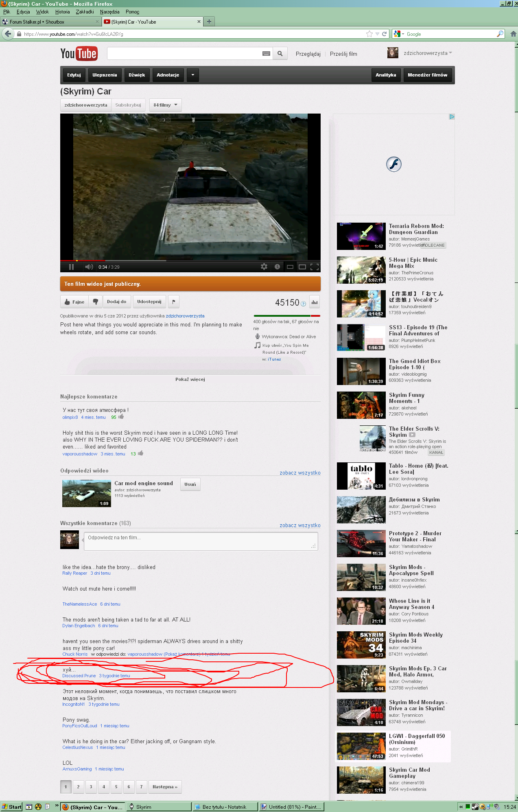The image size is (518, 812).
Task: Show video statistics chart icon
Action: click(x=314, y=302)
